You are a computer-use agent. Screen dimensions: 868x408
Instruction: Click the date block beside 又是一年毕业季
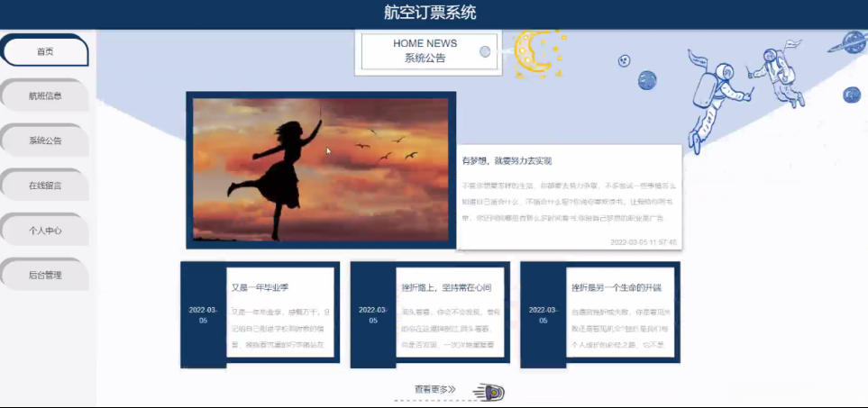coord(203,315)
